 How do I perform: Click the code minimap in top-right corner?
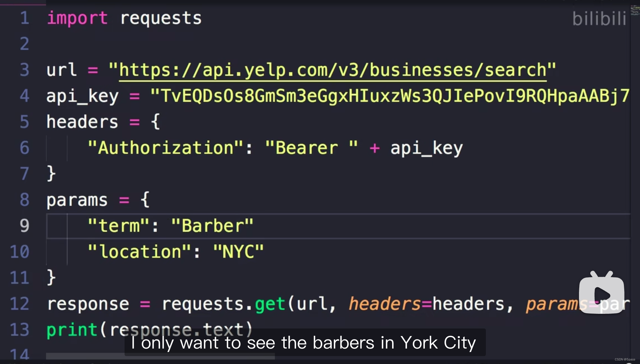pyautogui.click(x=635, y=10)
